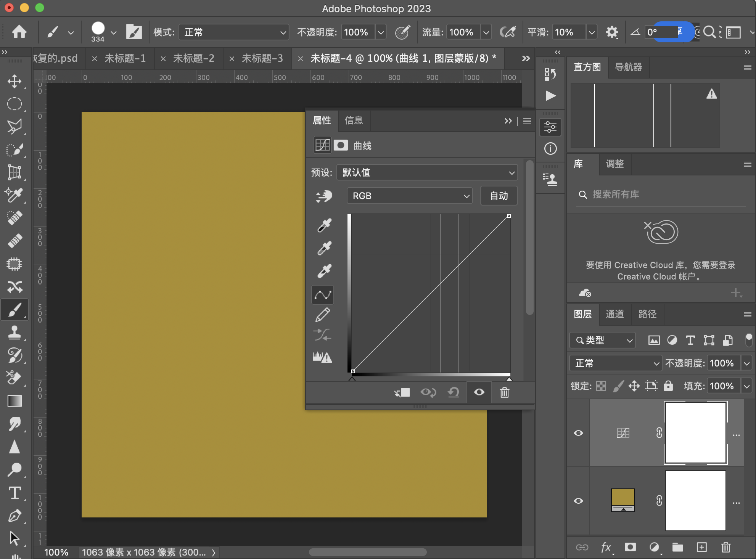Expand the smoothing 平滑 dropdown
This screenshot has width=756, height=559.
(x=592, y=32)
